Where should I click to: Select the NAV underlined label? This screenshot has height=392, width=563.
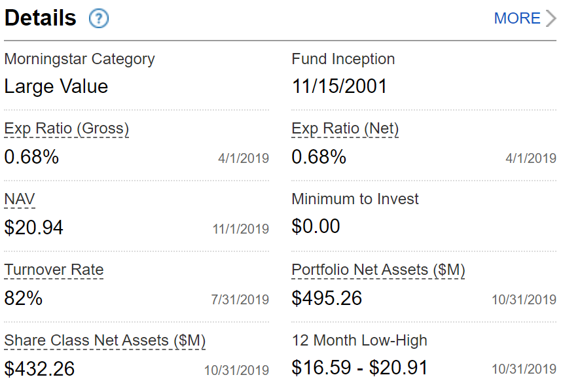[x=20, y=199]
